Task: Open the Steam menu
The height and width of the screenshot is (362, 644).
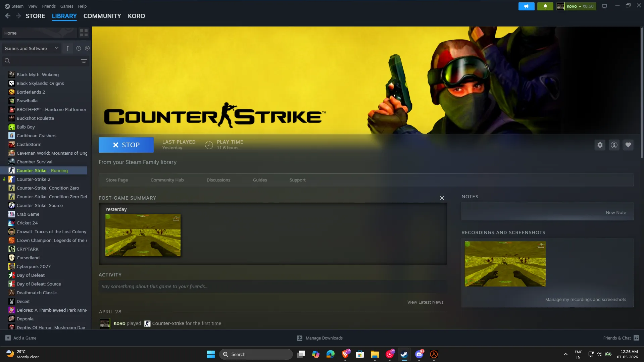Action: [14, 6]
